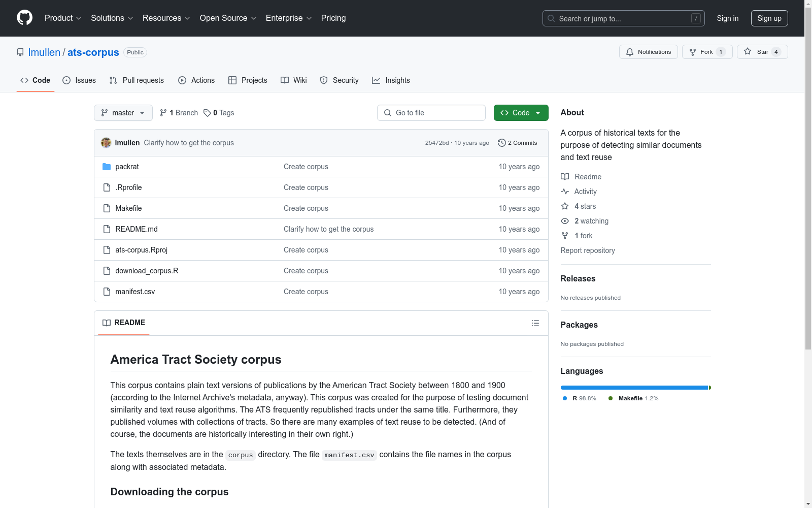
Task: Switch to the Security tab
Action: 340,80
